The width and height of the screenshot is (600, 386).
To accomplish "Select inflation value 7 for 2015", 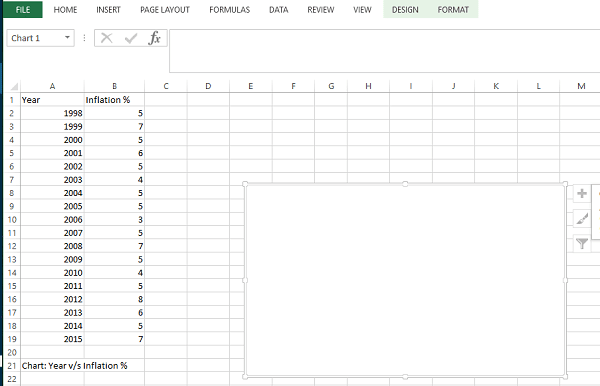I will click(114, 339).
